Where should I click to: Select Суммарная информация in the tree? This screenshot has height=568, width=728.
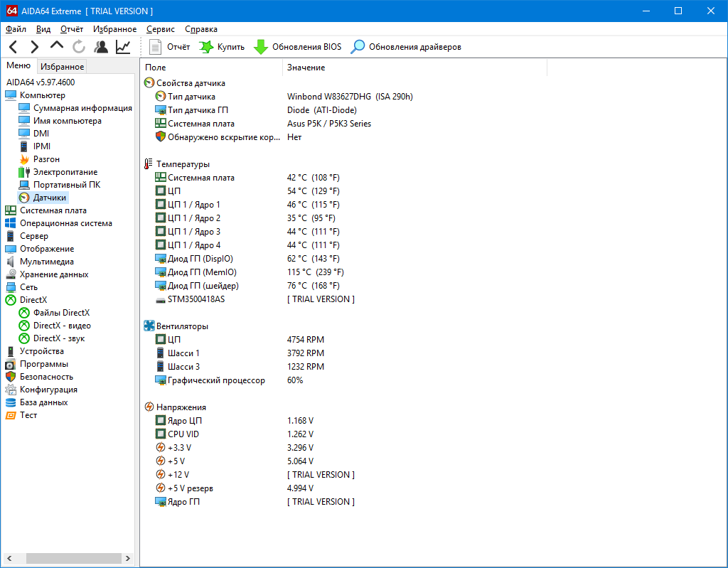tap(82, 108)
